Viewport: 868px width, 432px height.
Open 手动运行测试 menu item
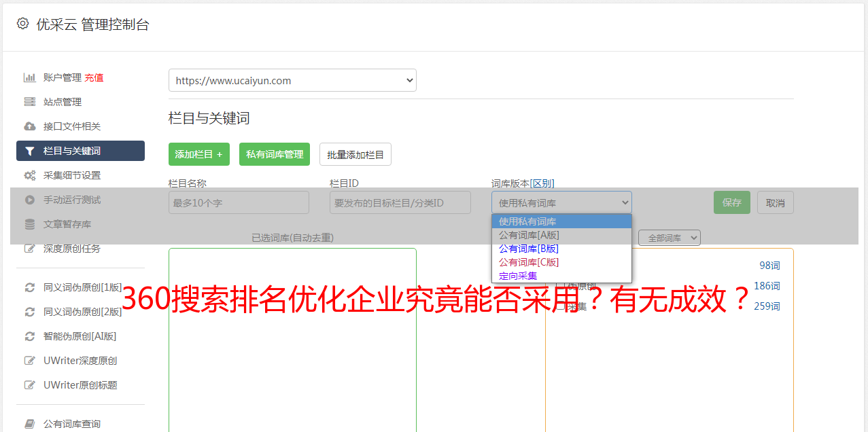click(72, 200)
